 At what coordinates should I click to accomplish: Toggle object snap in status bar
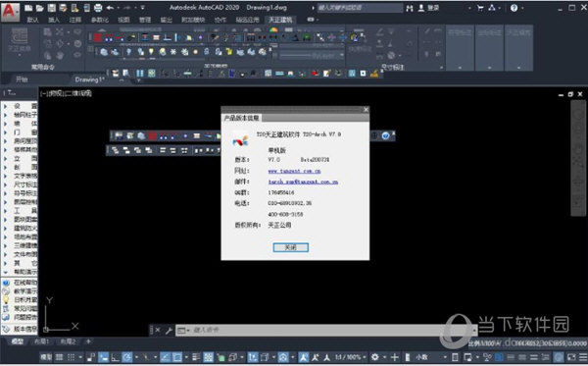[177, 357]
